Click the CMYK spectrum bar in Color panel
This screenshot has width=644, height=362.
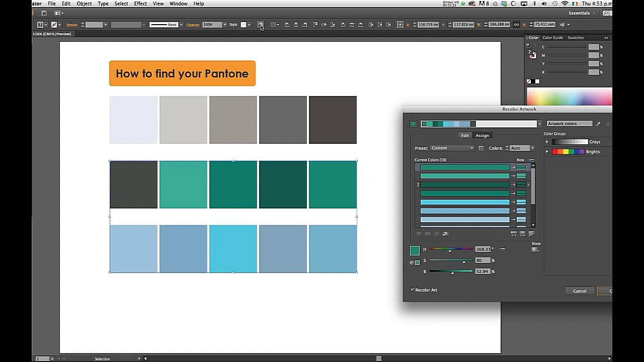(569, 96)
